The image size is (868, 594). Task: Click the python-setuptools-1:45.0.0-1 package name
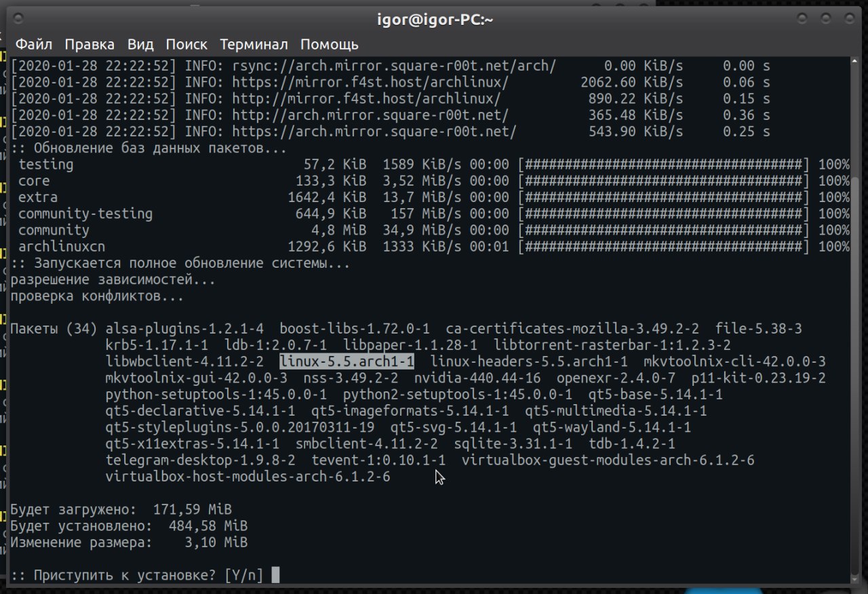pos(216,394)
